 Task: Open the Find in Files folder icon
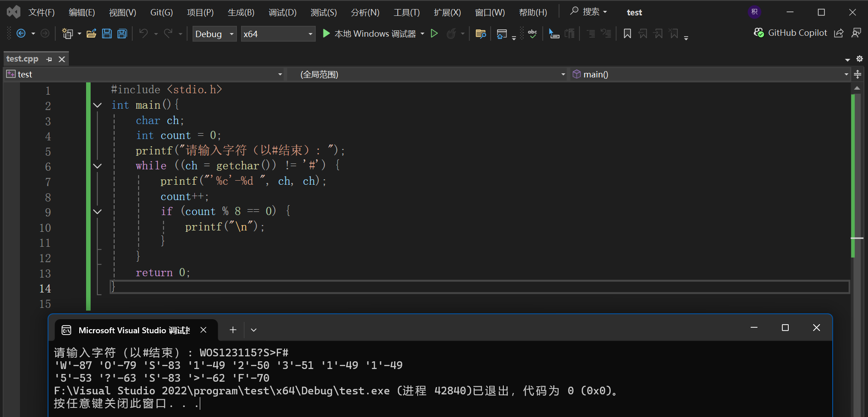(481, 34)
